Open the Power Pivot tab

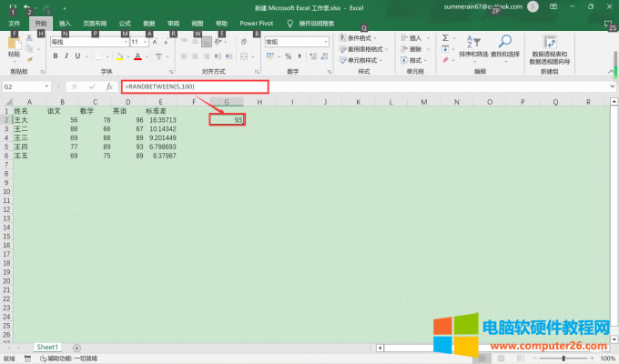(x=255, y=23)
